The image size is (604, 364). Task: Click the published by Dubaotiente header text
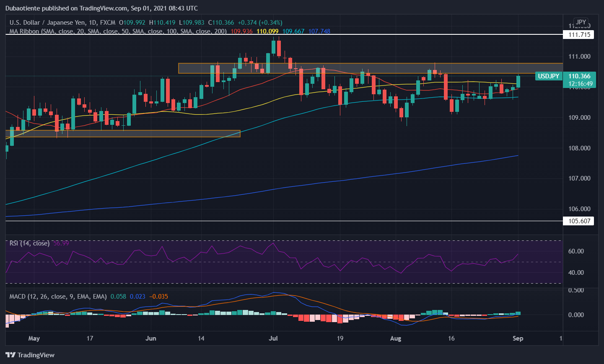tap(101, 8)
